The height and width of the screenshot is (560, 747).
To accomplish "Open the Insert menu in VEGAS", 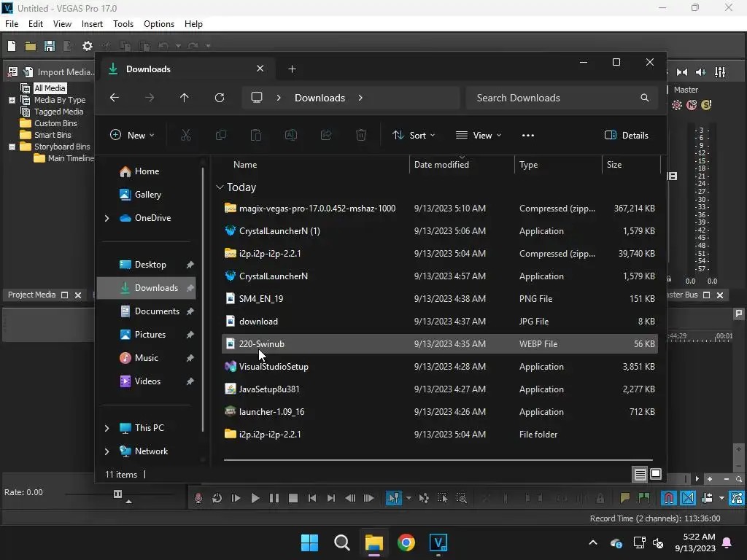I will point(92,24).
